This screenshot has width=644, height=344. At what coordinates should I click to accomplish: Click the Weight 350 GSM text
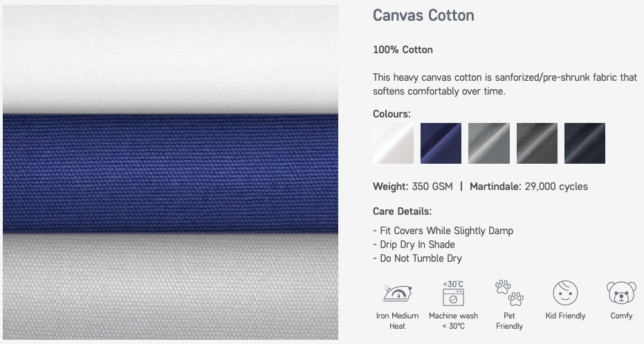(413, 187)
